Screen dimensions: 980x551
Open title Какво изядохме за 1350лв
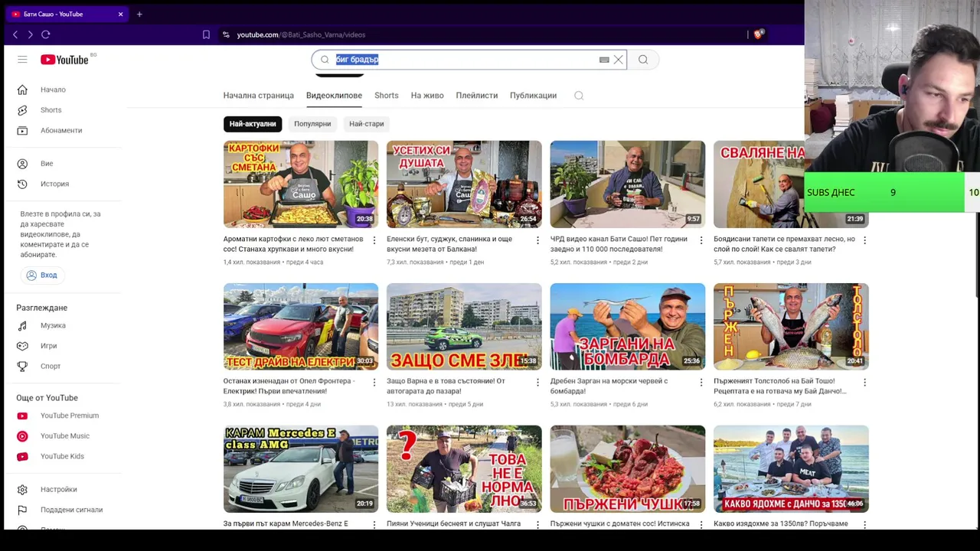[780, 523]
